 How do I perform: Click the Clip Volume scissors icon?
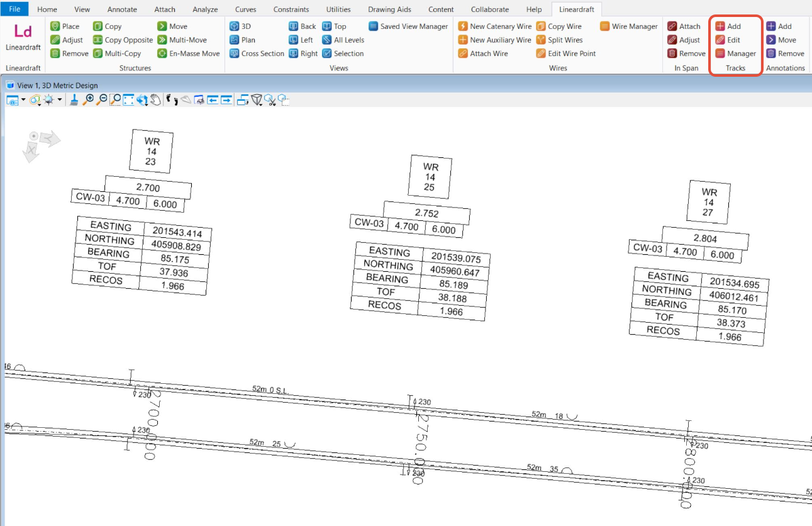(x=270, y=99)
